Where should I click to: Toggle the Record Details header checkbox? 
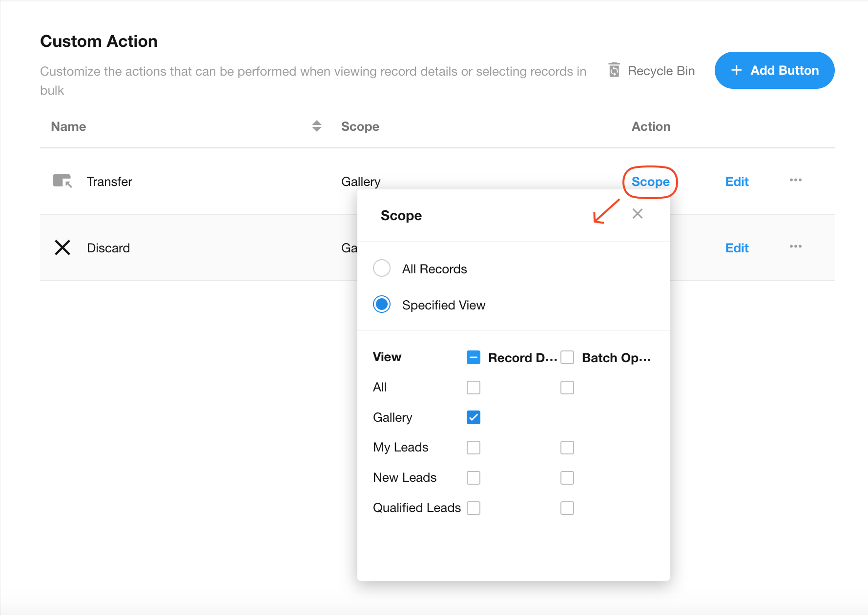(474, 357)
